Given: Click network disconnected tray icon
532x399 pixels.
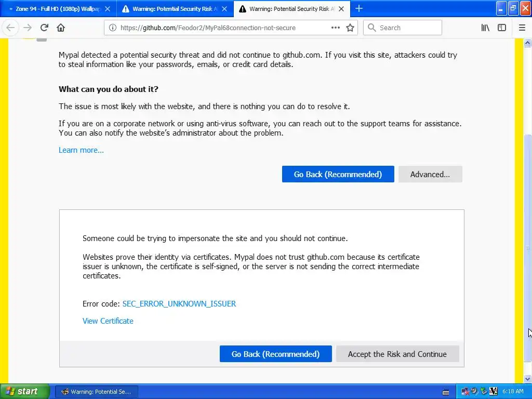Looking at the screenshot, I should click(465, 392).
